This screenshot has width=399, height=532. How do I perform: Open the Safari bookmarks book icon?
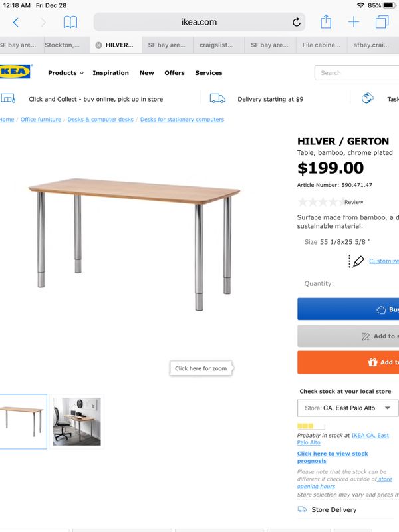pyautogui.click(x=70, y=22)
